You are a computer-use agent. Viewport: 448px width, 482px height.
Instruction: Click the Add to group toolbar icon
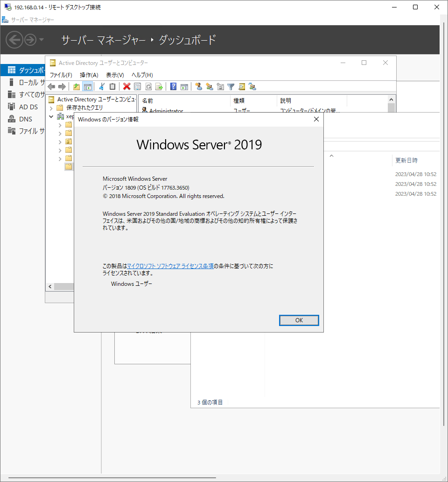pos(252,87)
